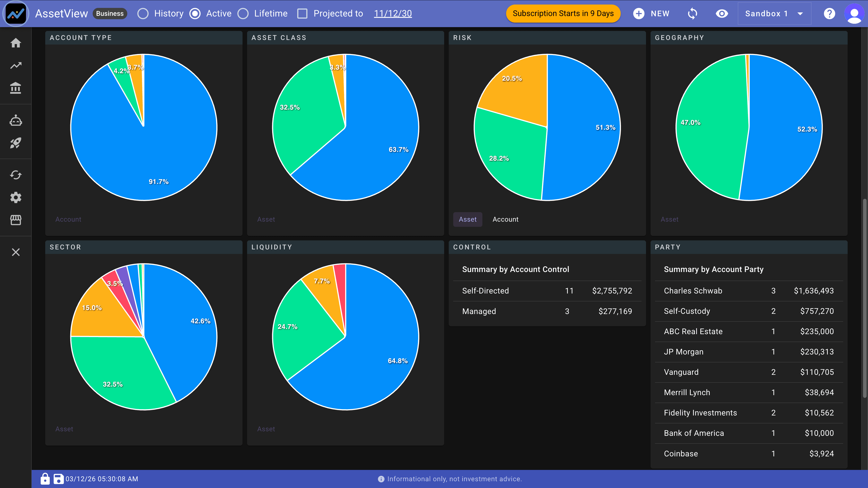Screen dimensions: 868x488
Task: Select the Asset tab under Risk
Action: click(467, 219)
